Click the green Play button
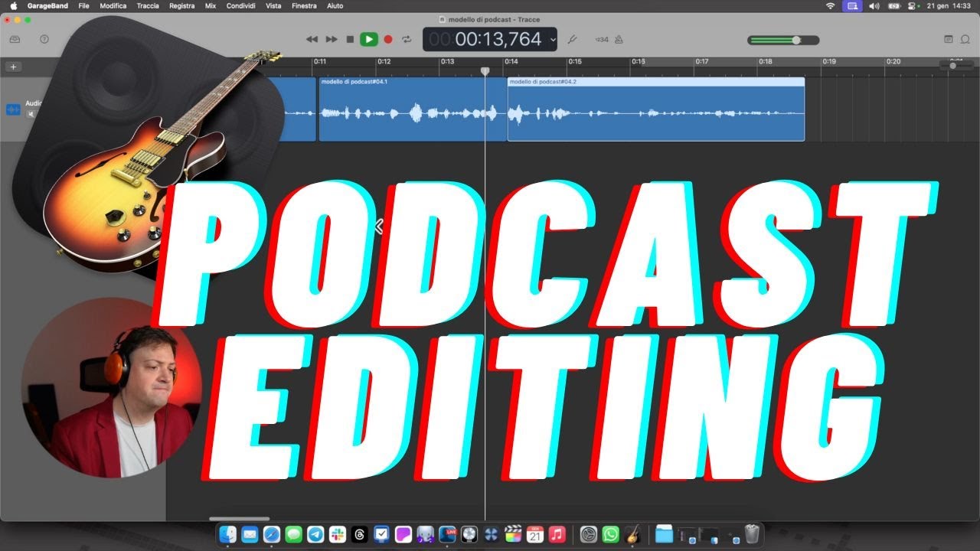 [x=369, y=39]
